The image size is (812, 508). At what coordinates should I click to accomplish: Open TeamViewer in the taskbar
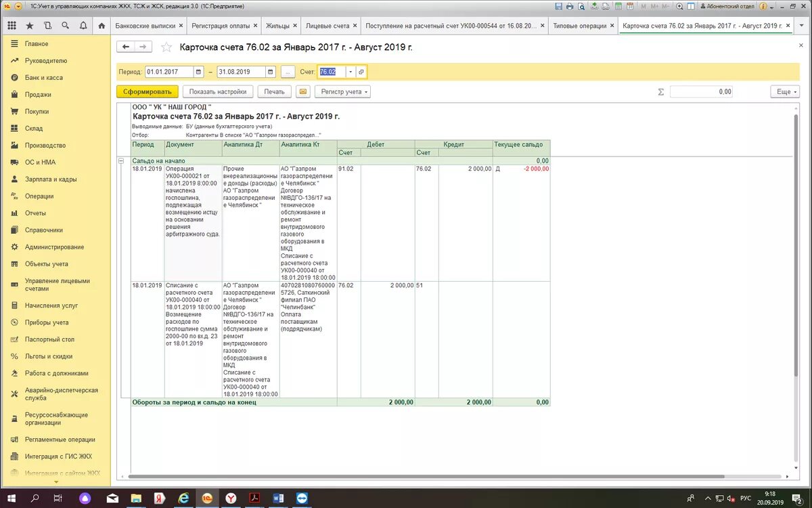pos(302,498)
